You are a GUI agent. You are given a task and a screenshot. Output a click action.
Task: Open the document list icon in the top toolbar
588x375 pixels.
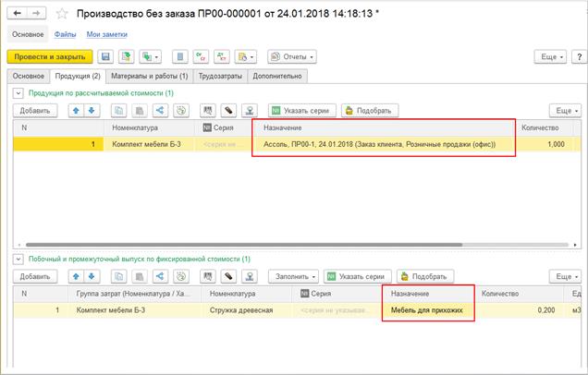180,57
